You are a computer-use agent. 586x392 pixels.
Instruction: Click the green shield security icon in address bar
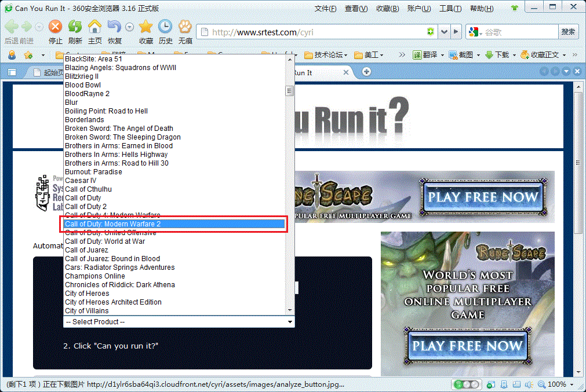tap(431, 32)
